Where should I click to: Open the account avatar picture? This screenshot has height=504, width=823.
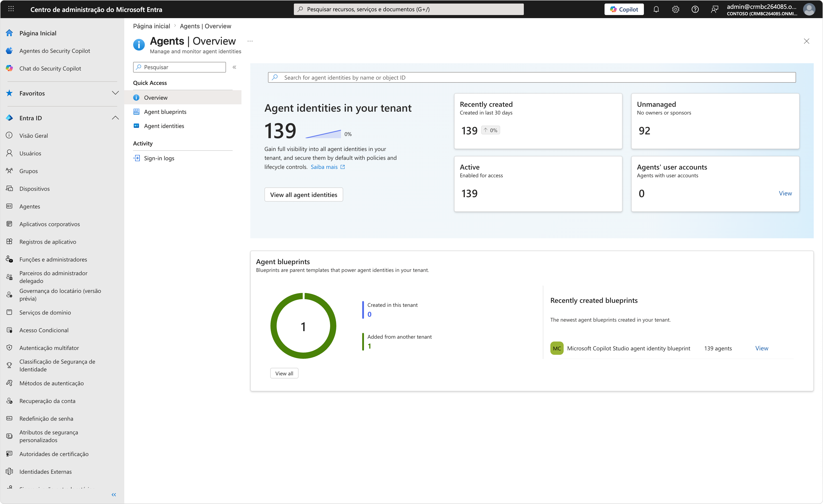pos(809,9)
